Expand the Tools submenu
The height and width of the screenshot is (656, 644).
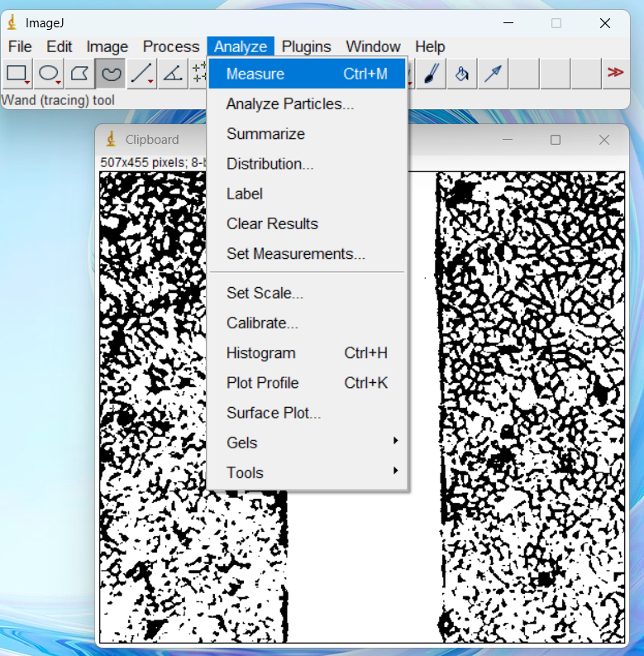pyautogui.click(x=307, y=472)
